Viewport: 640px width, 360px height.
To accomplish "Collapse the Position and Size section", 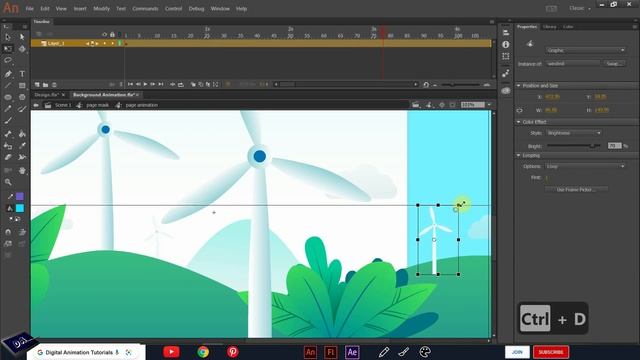I will tap(519, 86).
